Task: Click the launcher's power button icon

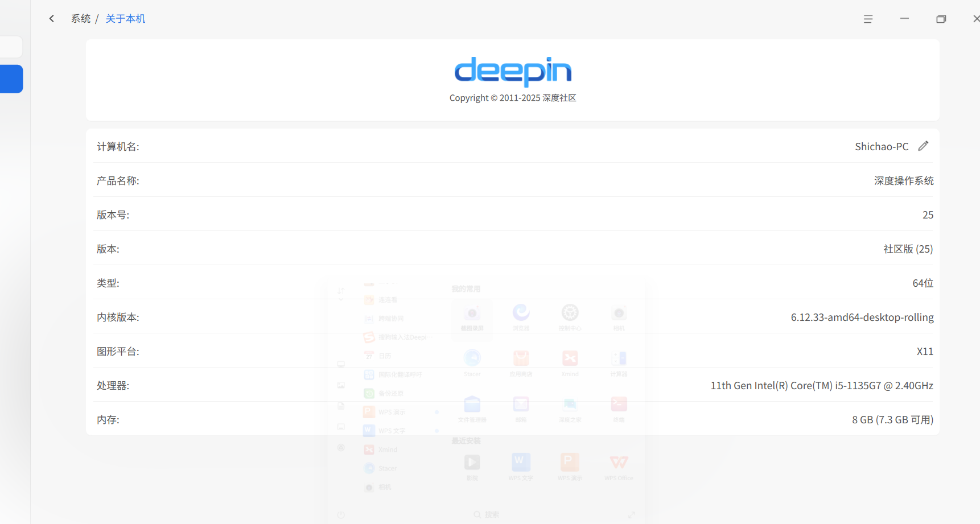Action: [341, 515]
